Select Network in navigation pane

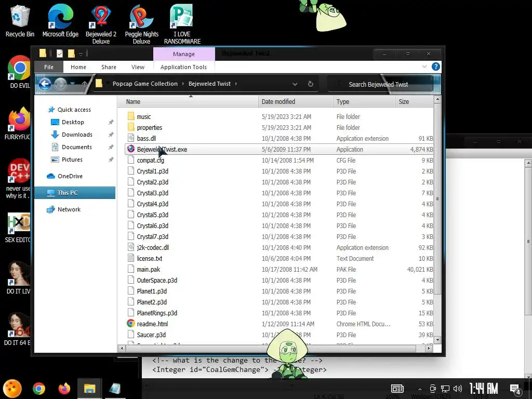[69, 209]
